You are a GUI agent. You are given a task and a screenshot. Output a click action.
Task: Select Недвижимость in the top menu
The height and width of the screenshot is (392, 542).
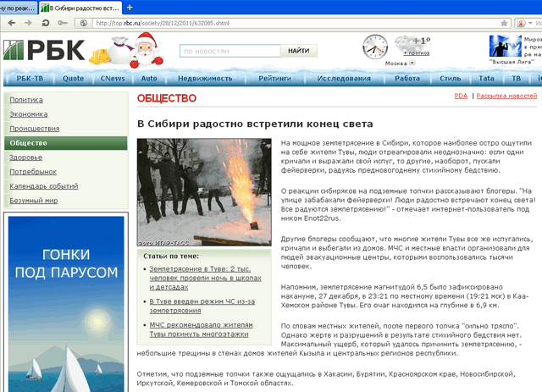tap(205, 79)
